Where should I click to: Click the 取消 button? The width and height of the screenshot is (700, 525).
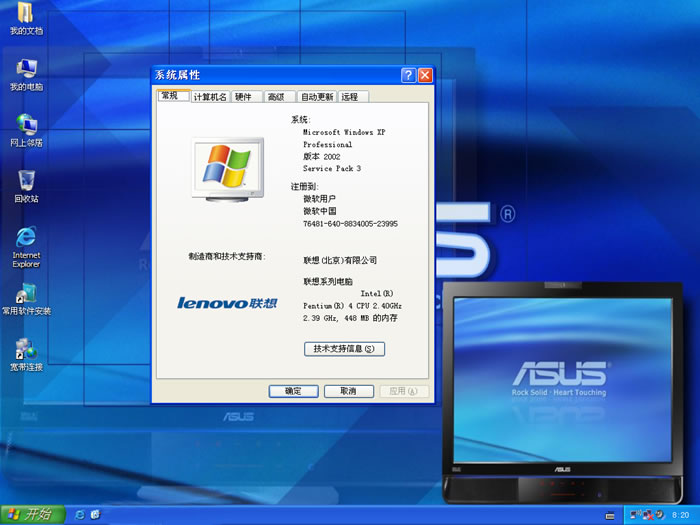[x=349, y=391]
